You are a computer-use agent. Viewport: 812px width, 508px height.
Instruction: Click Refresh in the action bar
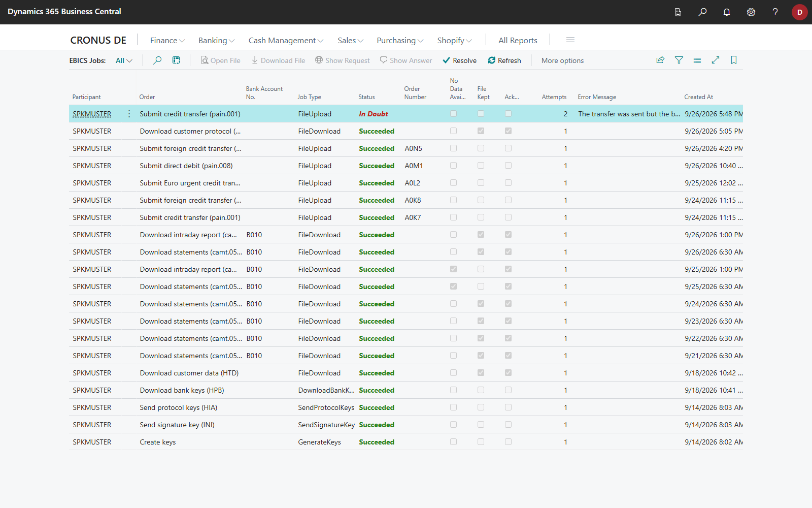point(504,60)
